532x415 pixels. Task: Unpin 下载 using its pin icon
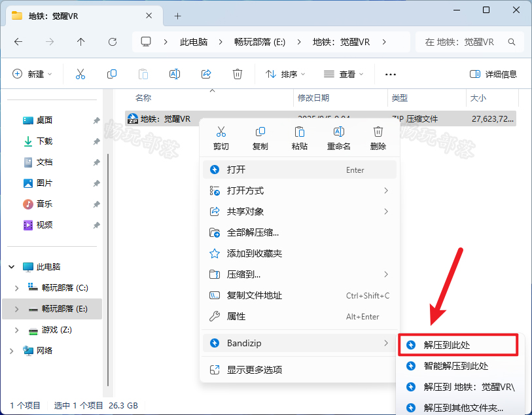pyautogui.click(x=97, y=141)
